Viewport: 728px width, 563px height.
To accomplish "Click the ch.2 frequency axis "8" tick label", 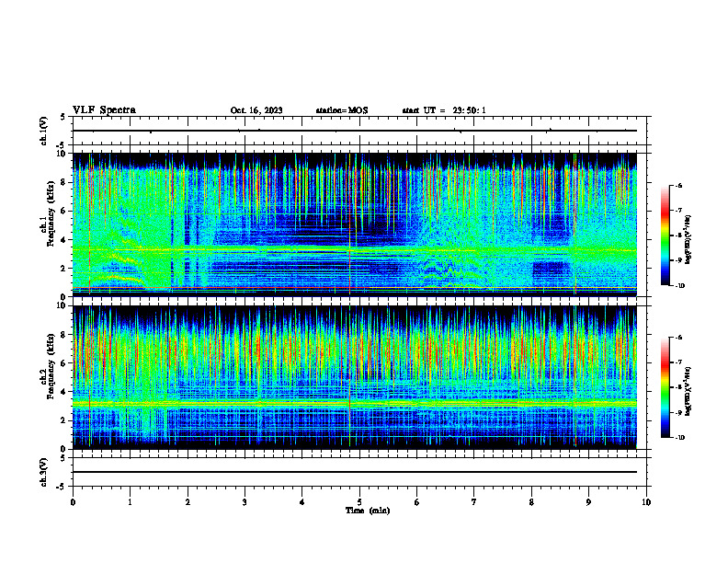I will [64, 335].
